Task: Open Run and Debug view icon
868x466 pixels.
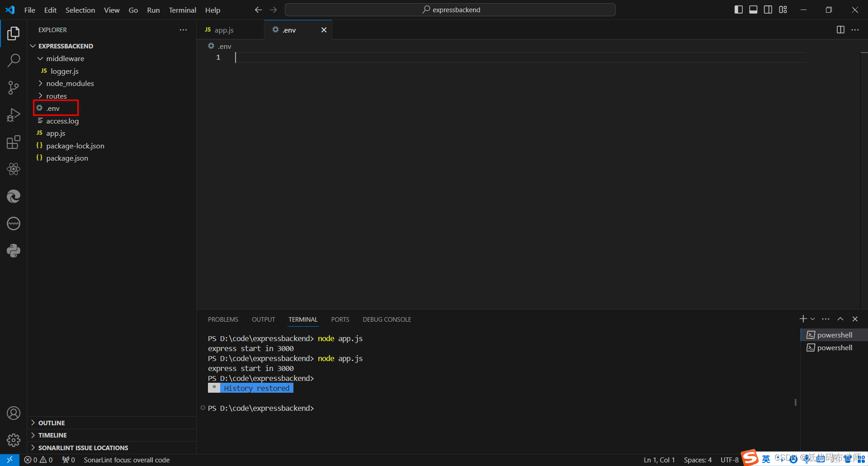Action: [x=14, y=115]
